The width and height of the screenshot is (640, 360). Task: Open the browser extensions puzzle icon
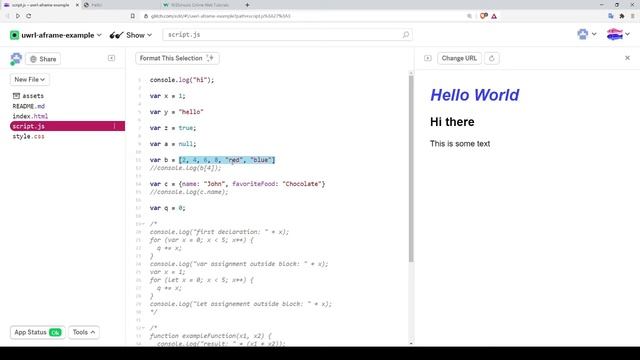point(622,16)
